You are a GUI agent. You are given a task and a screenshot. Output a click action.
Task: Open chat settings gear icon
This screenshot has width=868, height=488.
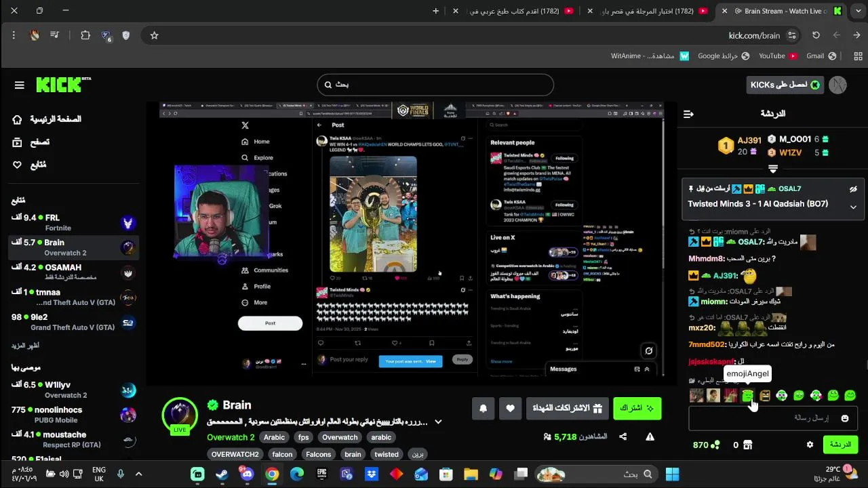(x=810, y=445)
